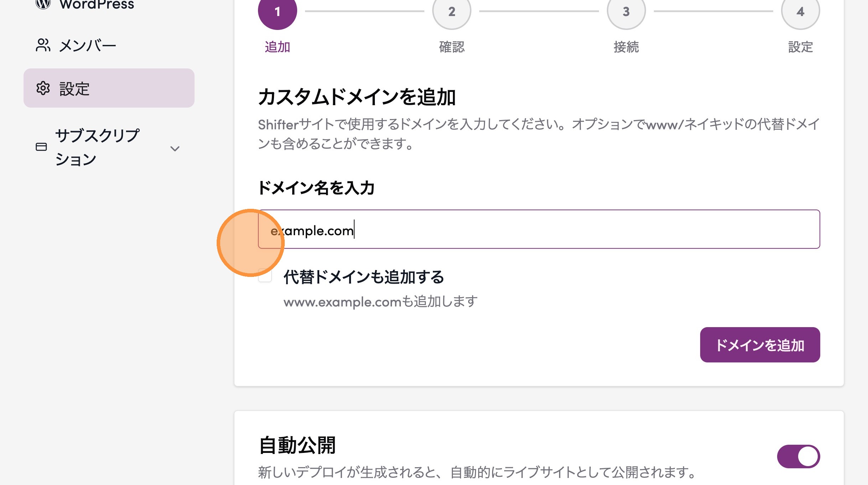Click the WordPress logo icon in sidebar

click(43, 4)
